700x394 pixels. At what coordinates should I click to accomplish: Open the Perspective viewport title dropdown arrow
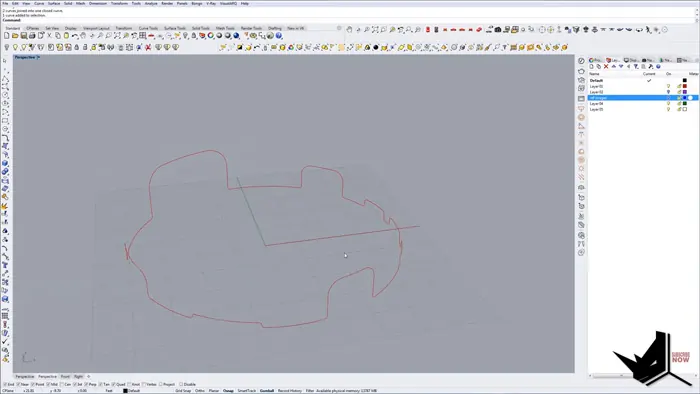pos(39,57)
